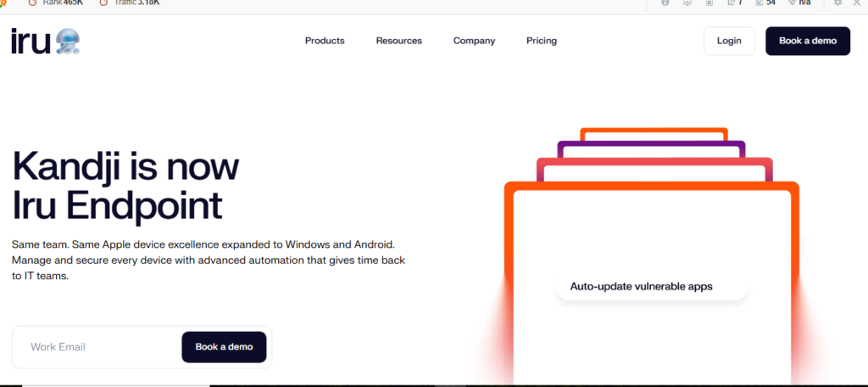Open the SEO toolbar info icon

pyautogui.click(x=665, y=3)
